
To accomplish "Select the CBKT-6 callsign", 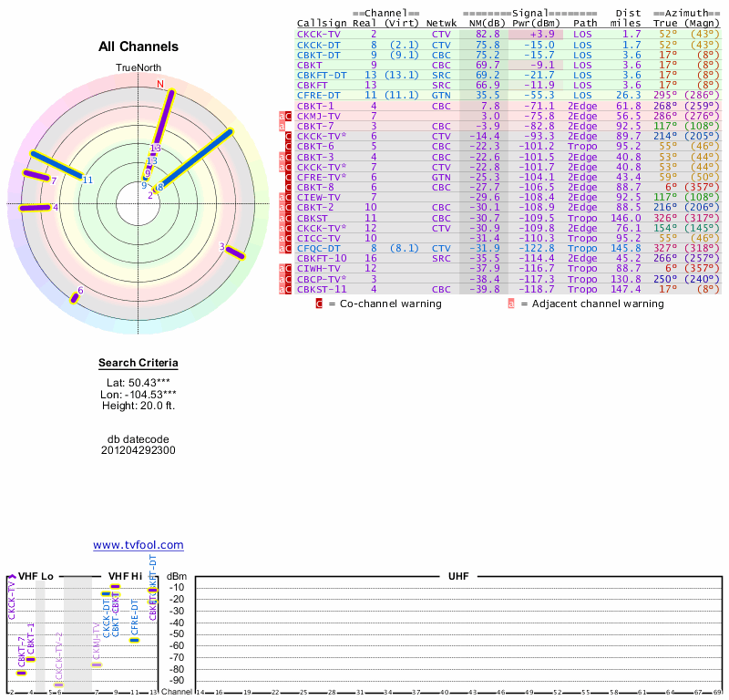I will point(315,147).
